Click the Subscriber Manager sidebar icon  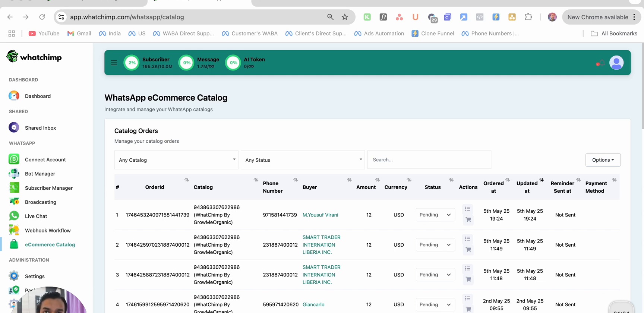point(14,188)
